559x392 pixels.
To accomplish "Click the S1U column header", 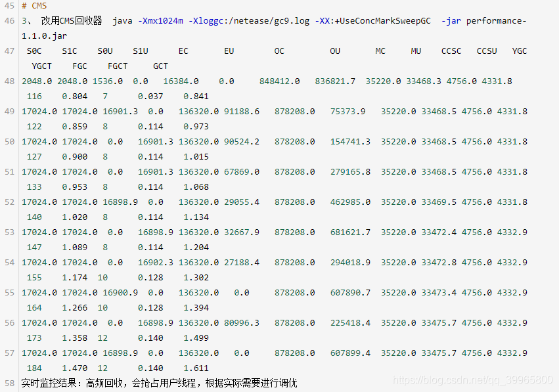I will click(141, 51).
